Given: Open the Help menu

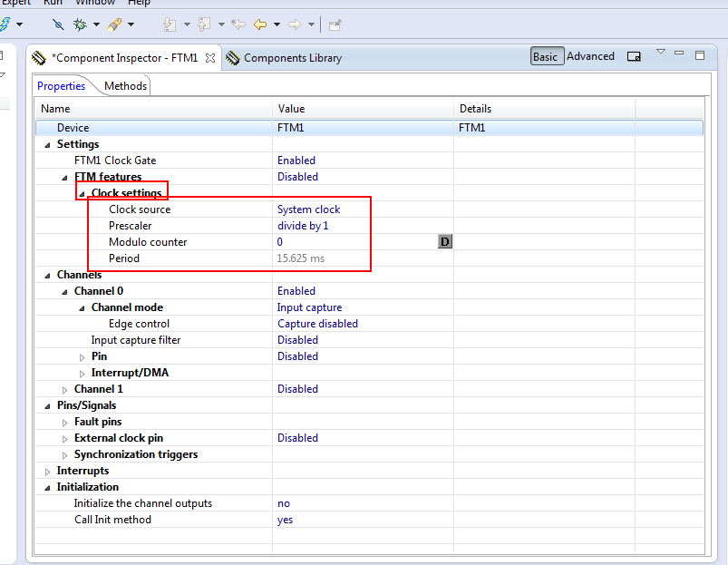Looking at the screenshot, I should [140, 3].
